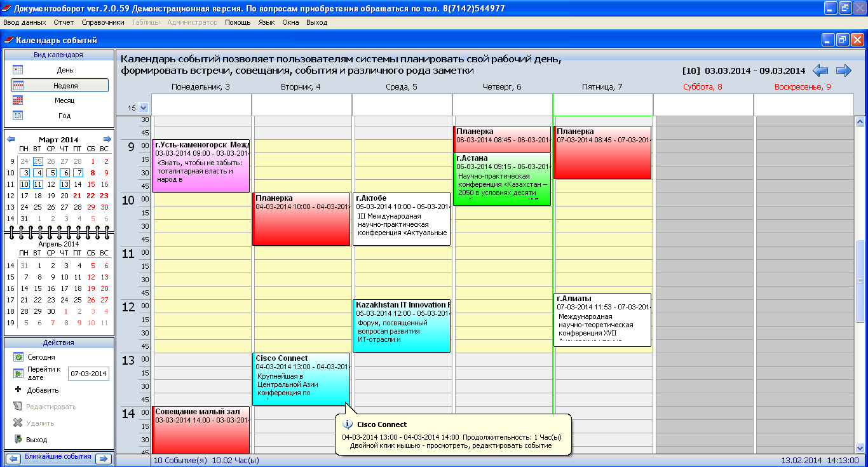Select the г.Алматы event on Friday
This screenshot has width=868, height=467.
602,320
